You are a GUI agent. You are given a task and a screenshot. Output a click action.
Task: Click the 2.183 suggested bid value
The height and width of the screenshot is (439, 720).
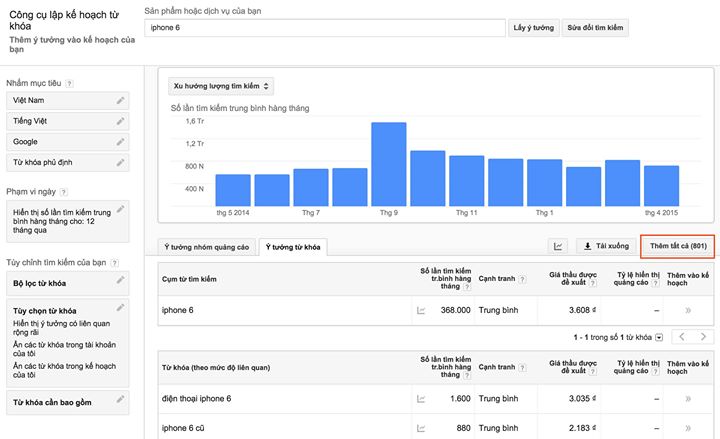point(582,428)
